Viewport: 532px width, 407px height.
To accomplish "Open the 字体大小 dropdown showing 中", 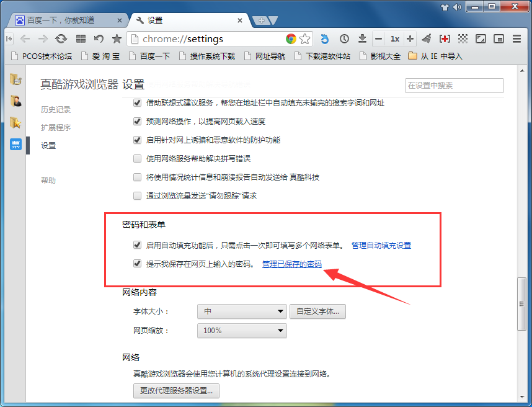I will coord(241,311).
